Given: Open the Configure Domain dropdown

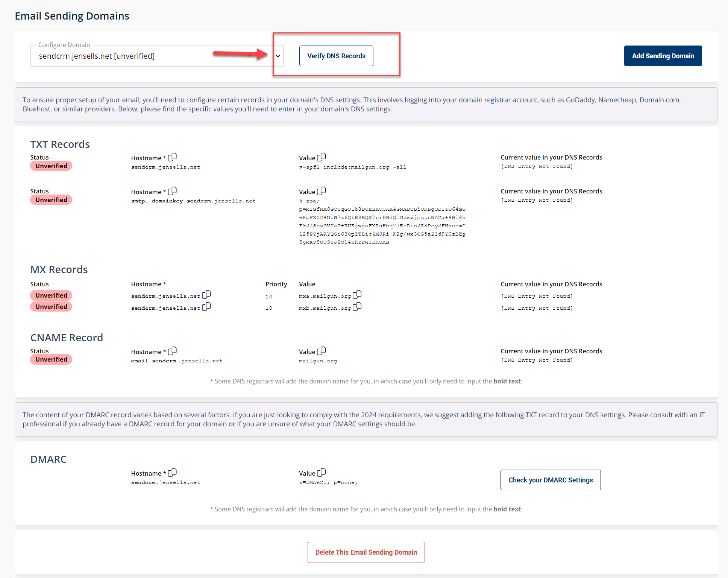Looking at the screenshot, I should click(x=278, y=56).
